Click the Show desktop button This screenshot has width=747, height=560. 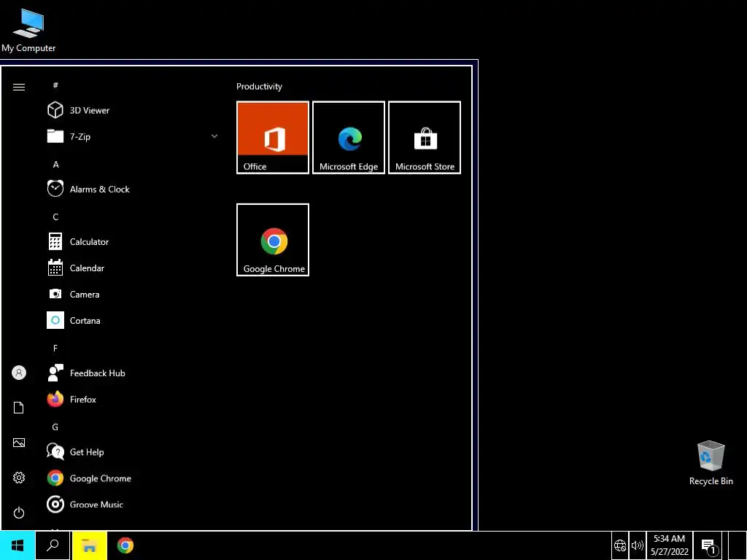click(x=737, y=545)
